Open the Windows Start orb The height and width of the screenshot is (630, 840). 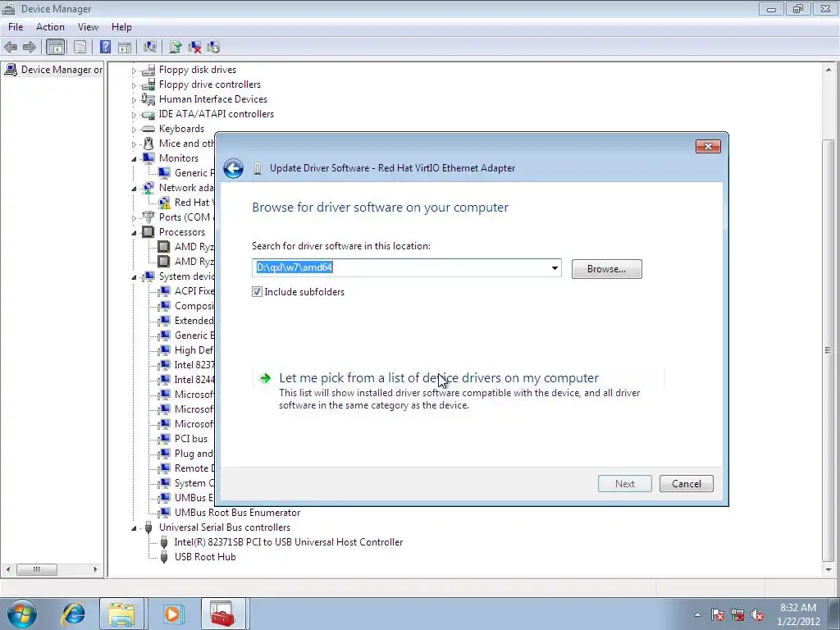[22, 614]
